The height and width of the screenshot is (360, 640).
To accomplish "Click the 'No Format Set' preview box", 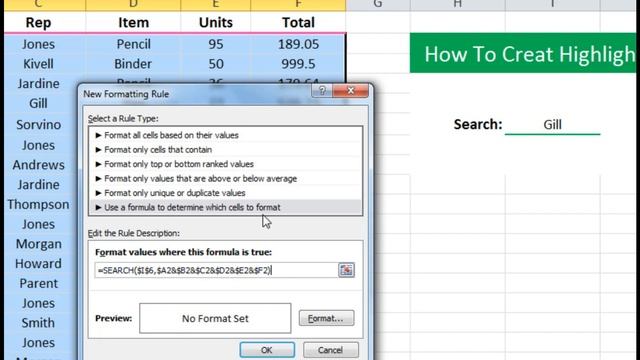I will 215,318.
